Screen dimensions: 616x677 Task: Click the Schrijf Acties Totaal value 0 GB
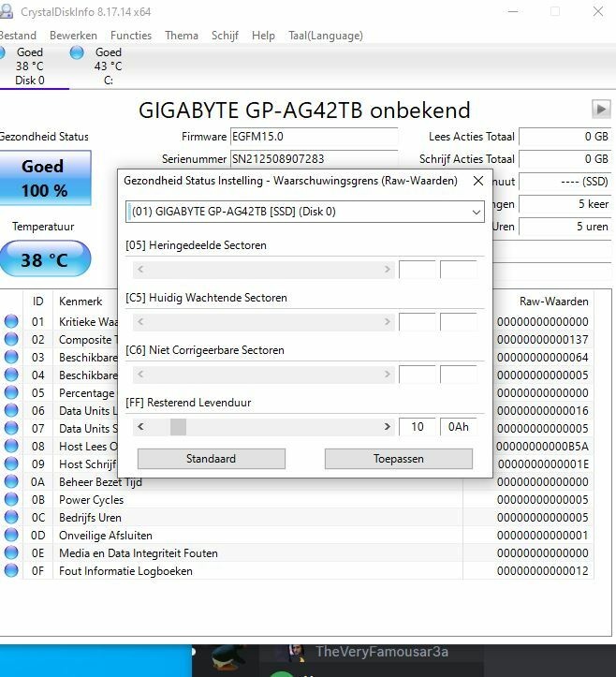tap(565, 159)
